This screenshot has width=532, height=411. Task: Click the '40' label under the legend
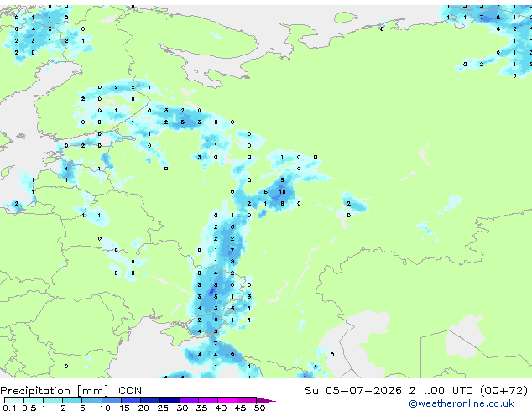point(221,408)
